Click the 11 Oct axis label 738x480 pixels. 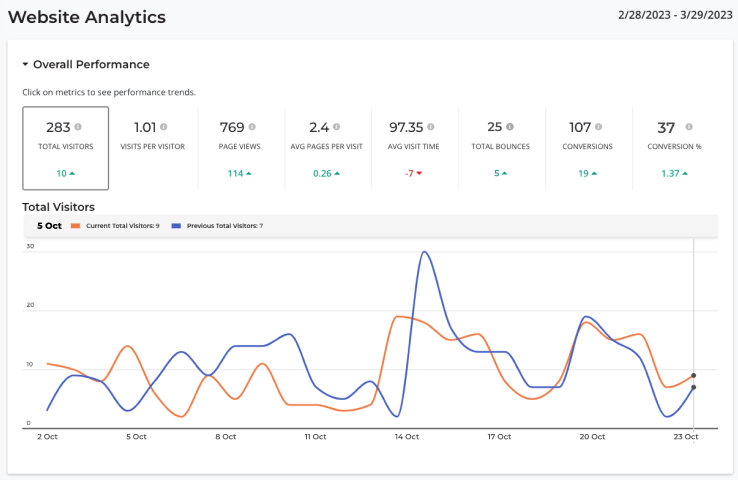pos(315,437)
